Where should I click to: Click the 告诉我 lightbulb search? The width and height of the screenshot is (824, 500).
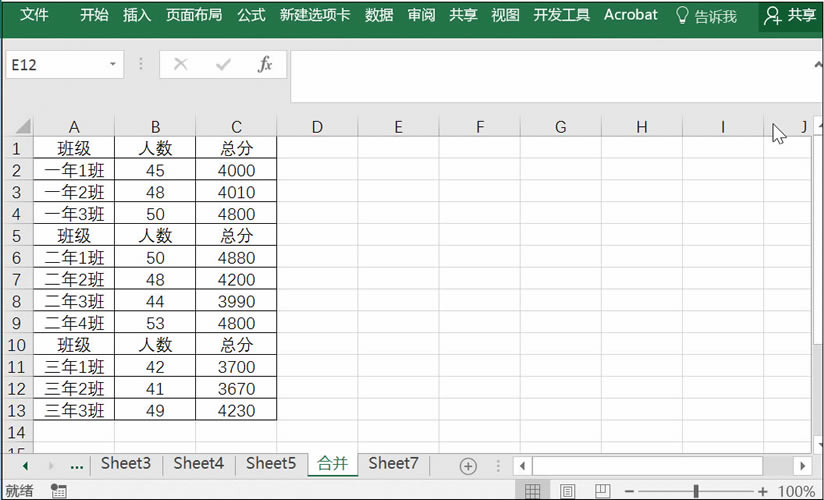(706, 16)
